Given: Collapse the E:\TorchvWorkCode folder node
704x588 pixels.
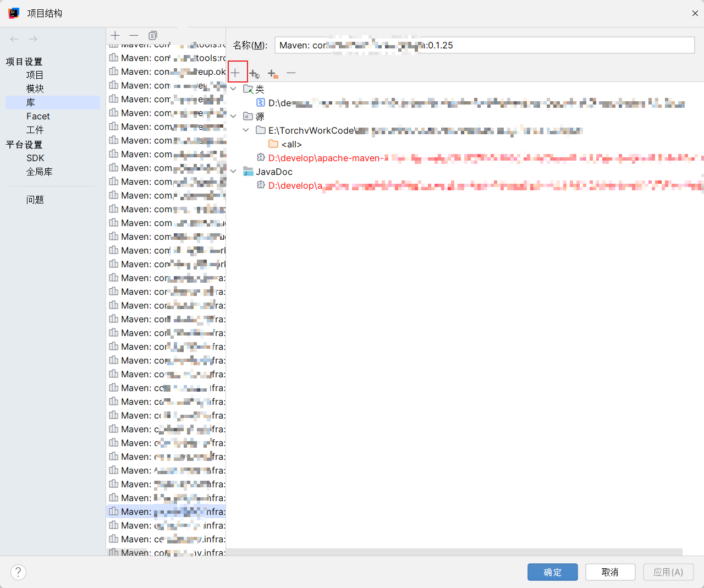Looking at the screenshot, I should (246, 130).
